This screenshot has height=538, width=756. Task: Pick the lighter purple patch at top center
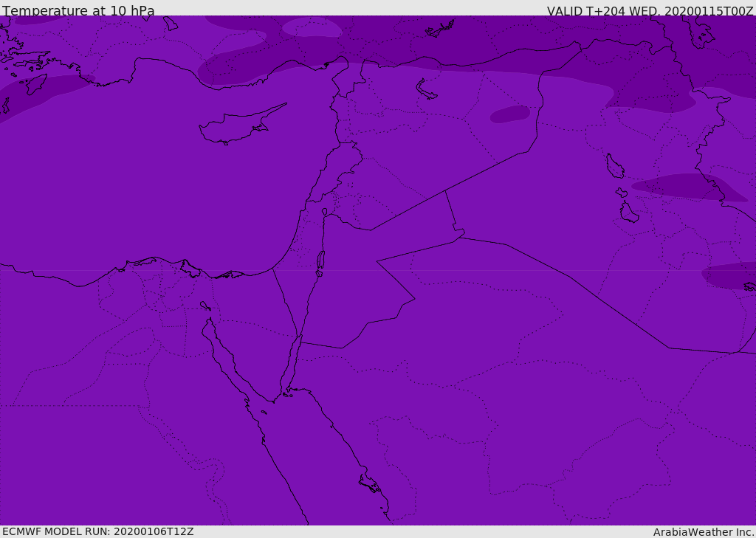(312, 27)
